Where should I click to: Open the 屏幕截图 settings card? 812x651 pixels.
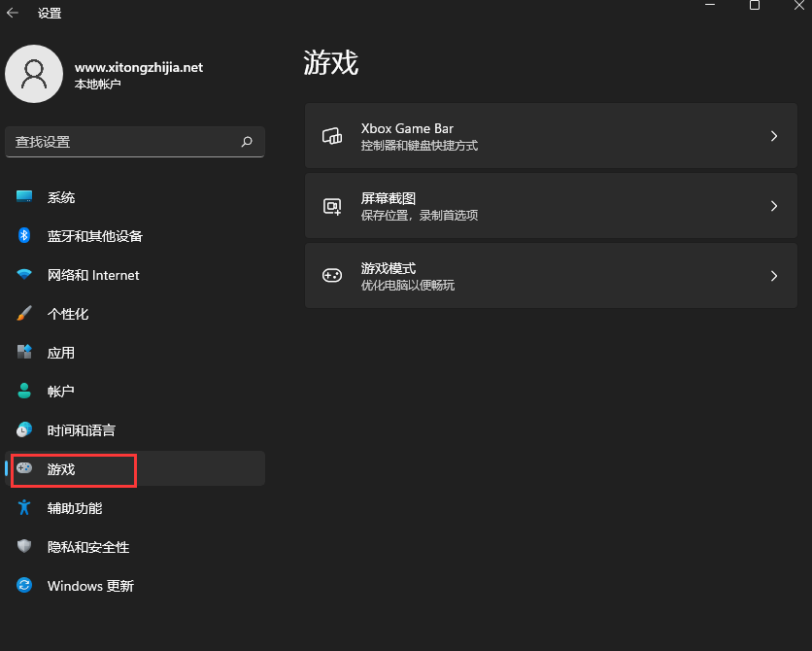point(551,206)
